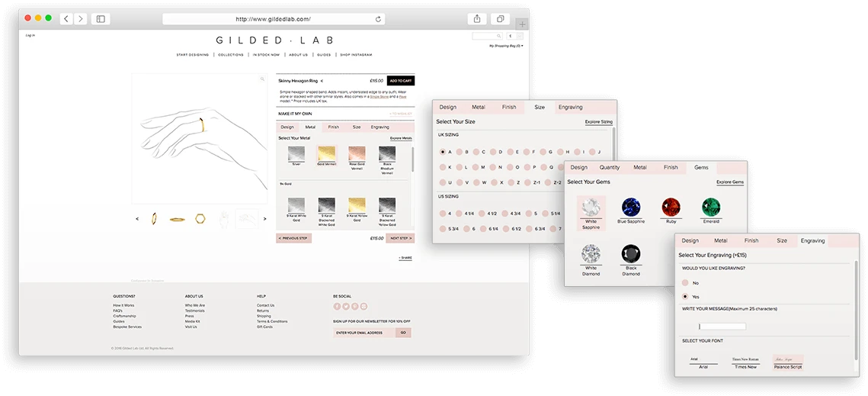Choose 9 Karat Yellow Gold swatch
Viewport: 868px width, 396px height.
click(357, 210)
